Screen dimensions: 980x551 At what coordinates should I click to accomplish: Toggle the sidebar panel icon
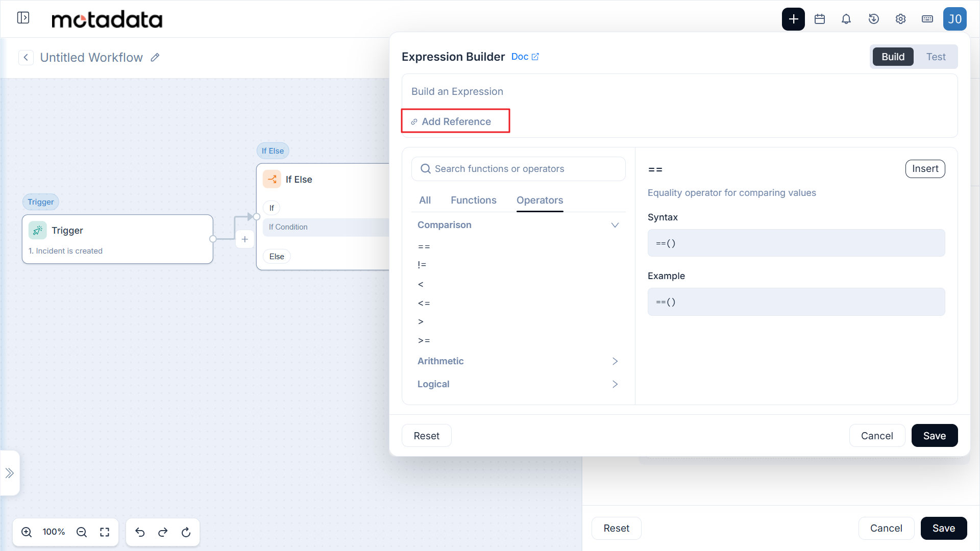[23, 18]
